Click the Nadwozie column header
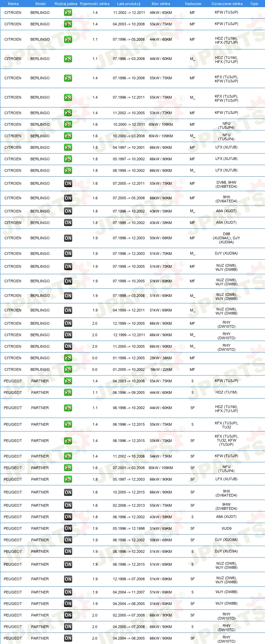 coord(193,4)
